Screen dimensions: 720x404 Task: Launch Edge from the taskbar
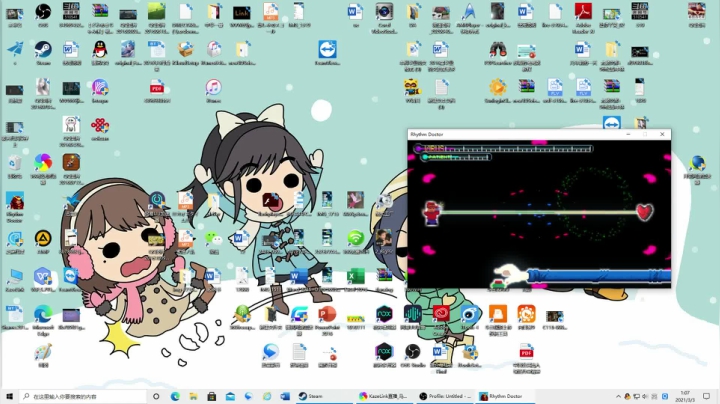tap(175, 396)
